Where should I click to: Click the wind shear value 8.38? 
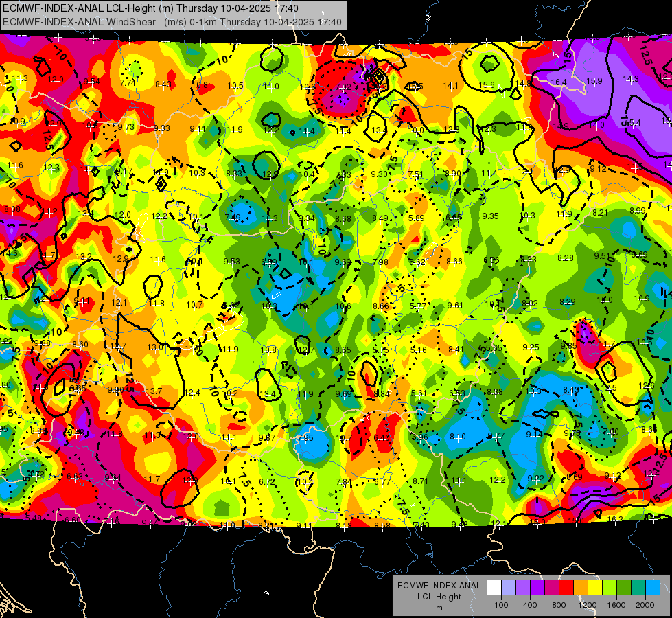point(495,391)
